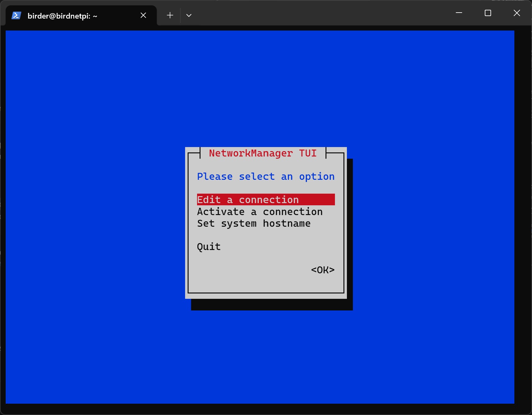Click the PowerShell icon in the tab

point(16,15)
